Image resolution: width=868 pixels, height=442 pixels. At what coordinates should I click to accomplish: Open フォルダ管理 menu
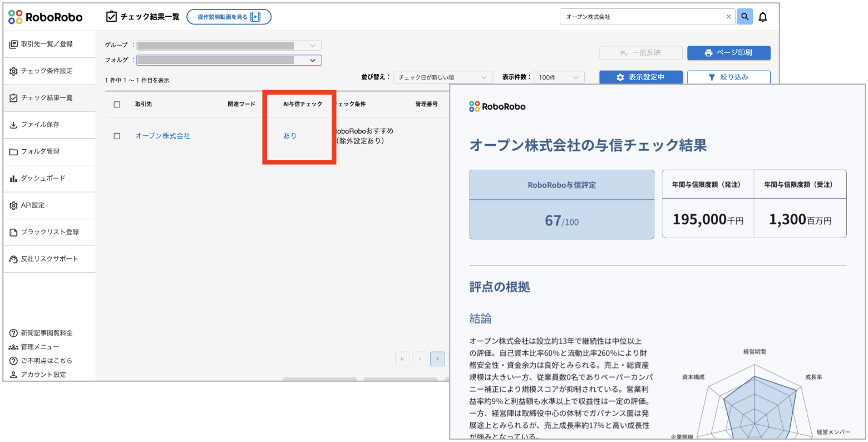[49, 151]
